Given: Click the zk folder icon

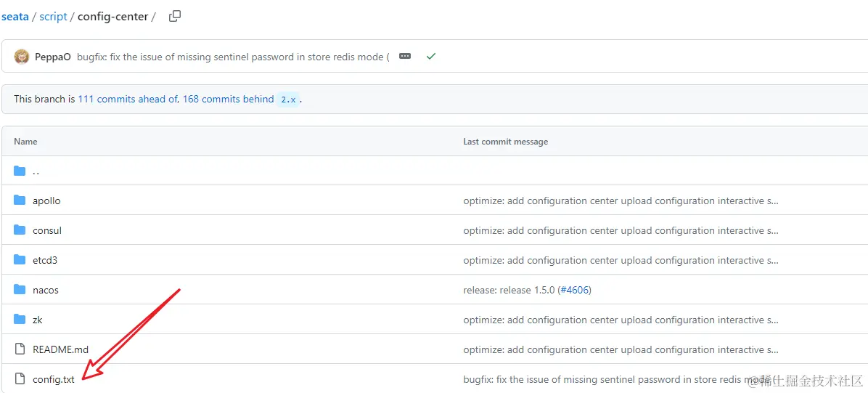Looking at the screenshot, I should pos(20,320).
